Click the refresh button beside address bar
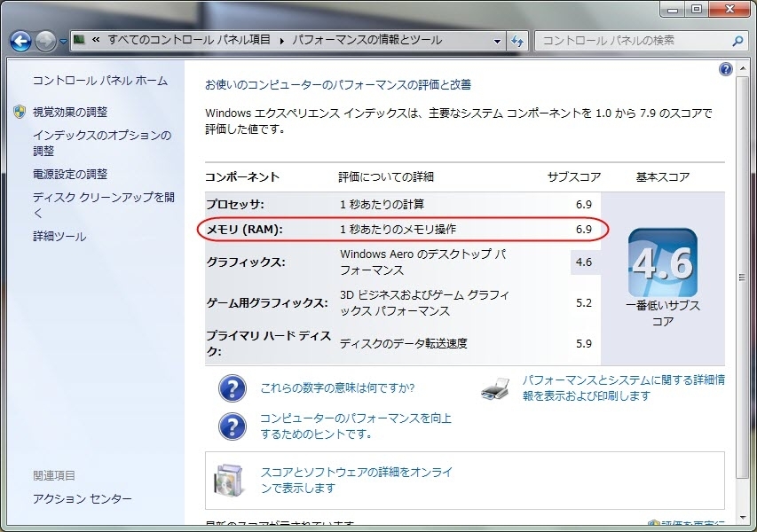The image size is (757, 532). click(518, 41)
